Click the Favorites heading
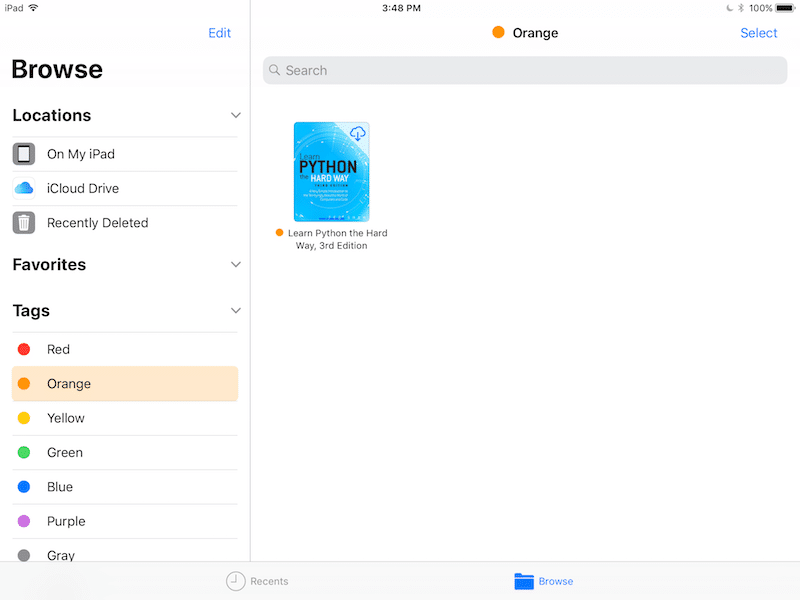 49,264
